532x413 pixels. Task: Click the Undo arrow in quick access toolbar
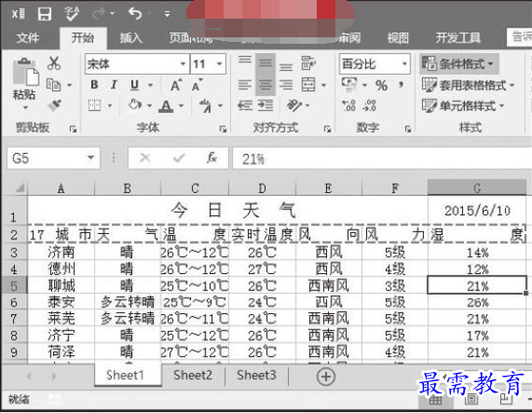(135, 13)
